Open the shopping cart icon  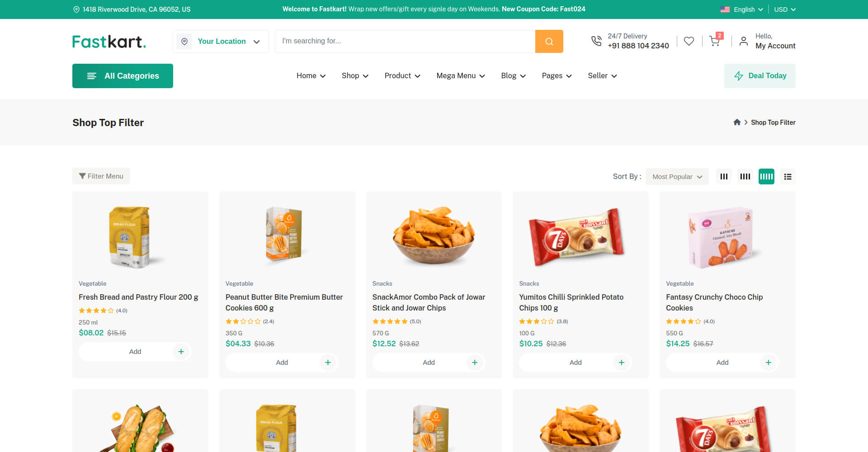715,41
